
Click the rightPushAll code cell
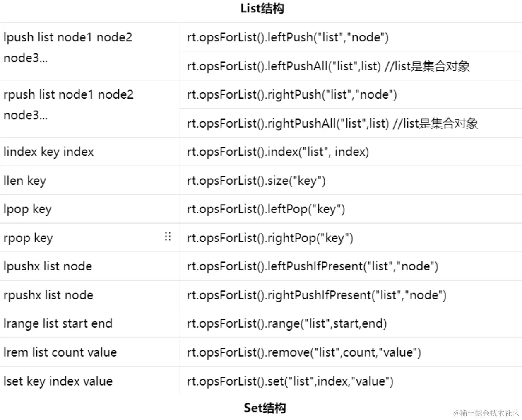point(332,123)
